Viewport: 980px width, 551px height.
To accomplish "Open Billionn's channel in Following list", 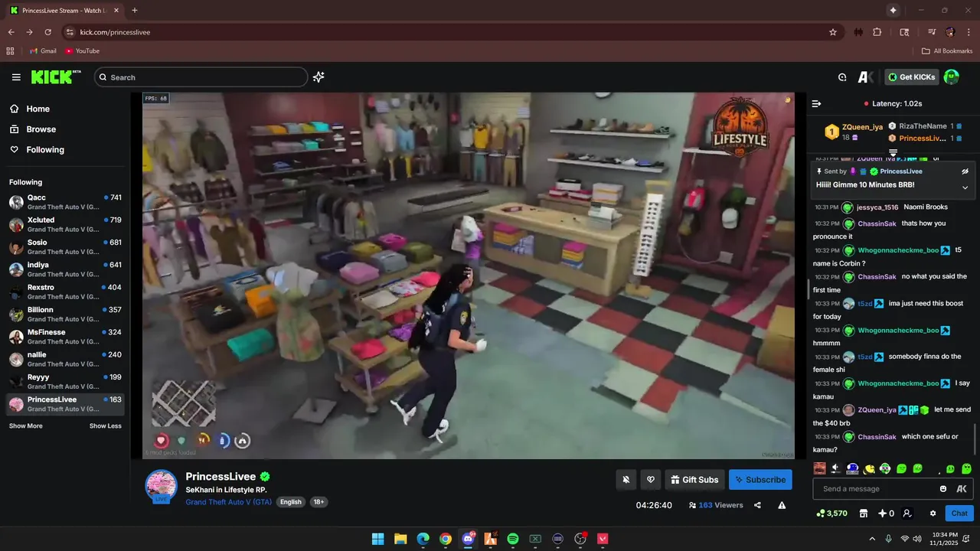I will point(65,314).
